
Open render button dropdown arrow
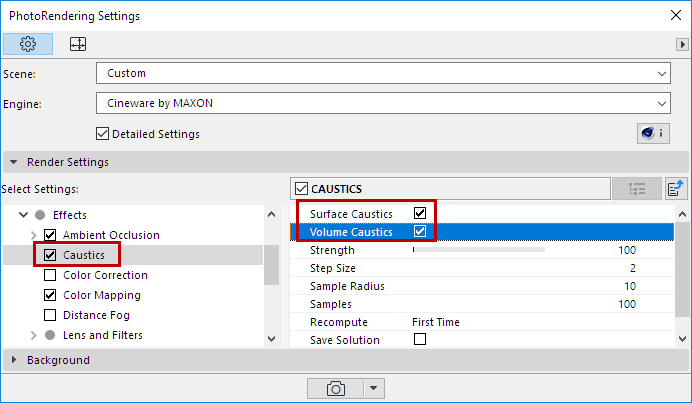372,388
